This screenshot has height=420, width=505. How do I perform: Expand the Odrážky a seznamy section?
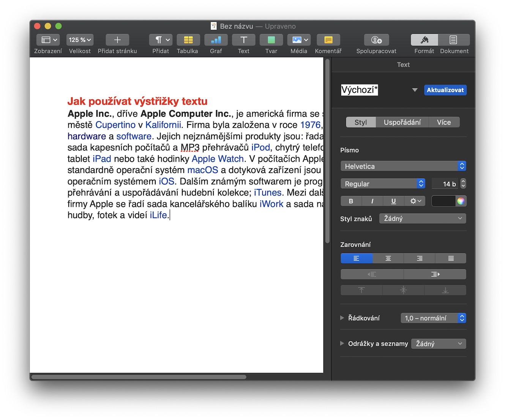coord(342,343)
